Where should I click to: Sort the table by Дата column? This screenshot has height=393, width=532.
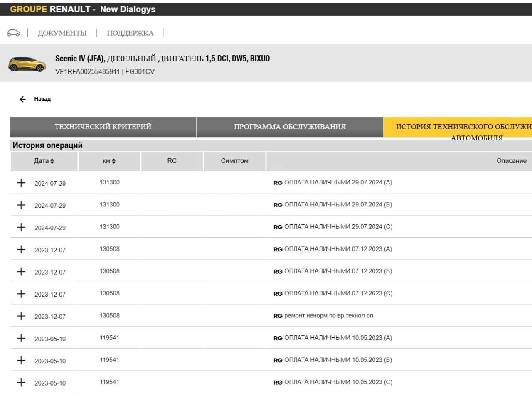[x=44, y=161]
